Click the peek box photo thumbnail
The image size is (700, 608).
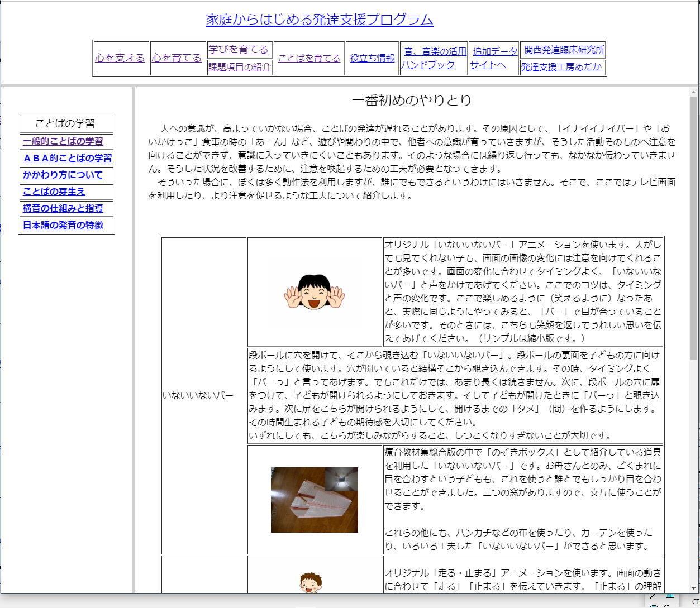pos(314,500)
